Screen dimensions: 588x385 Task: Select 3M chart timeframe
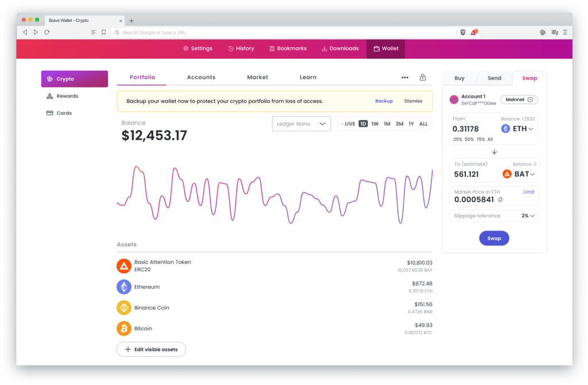[x=400, y=124]
